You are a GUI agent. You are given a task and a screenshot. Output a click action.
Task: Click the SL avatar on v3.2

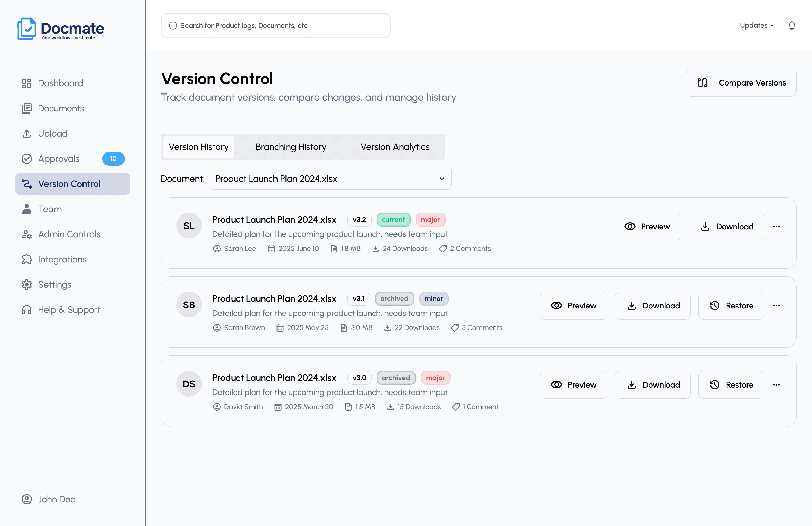coord(189,226)
